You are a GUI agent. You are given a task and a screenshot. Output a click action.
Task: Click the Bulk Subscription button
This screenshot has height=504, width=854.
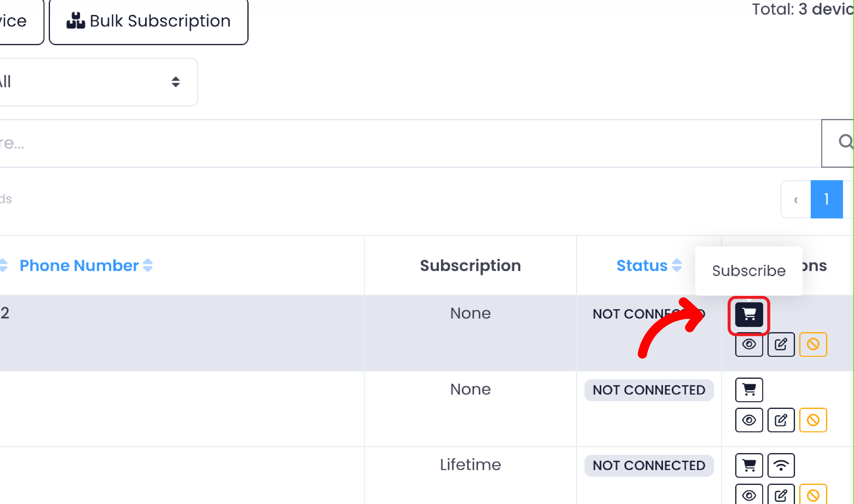(x=148, y=21)
